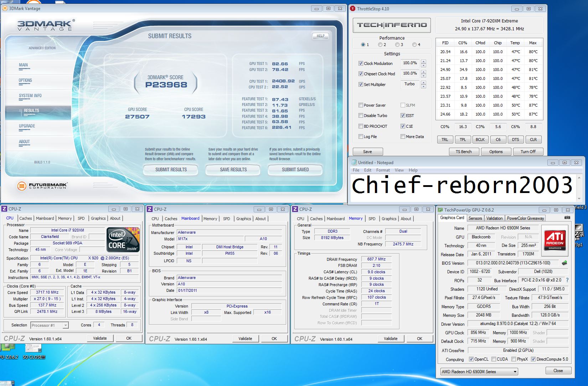Toggle the Disable Turbo checkbox

coord(361,116)
